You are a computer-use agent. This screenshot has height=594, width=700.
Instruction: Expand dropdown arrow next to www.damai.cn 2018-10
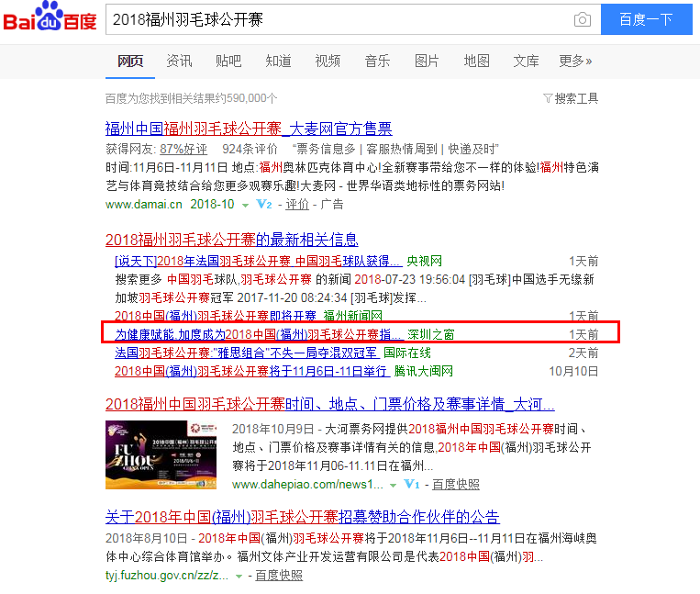[x=245, y=206]
